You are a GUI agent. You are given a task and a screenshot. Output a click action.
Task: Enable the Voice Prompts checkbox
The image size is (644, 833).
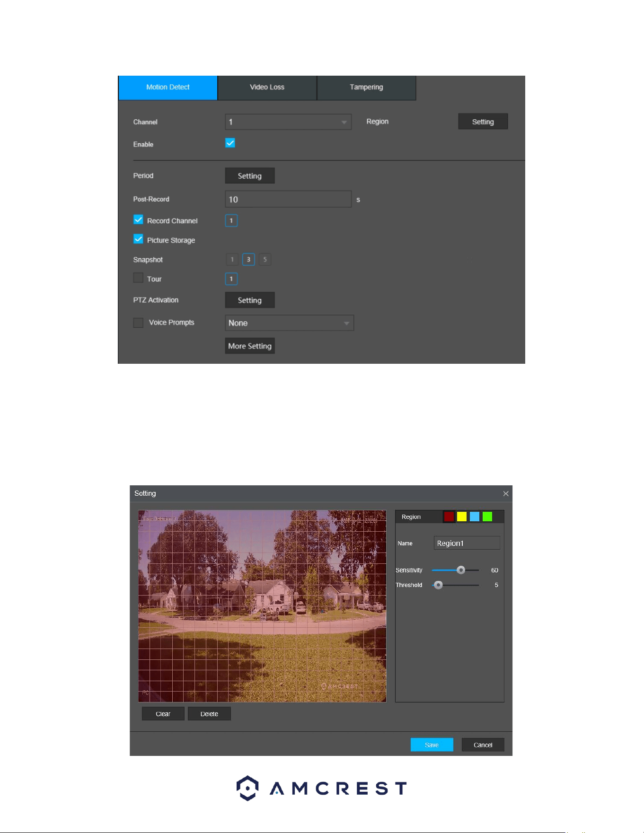pyautogui.click(x=138, y=323)
